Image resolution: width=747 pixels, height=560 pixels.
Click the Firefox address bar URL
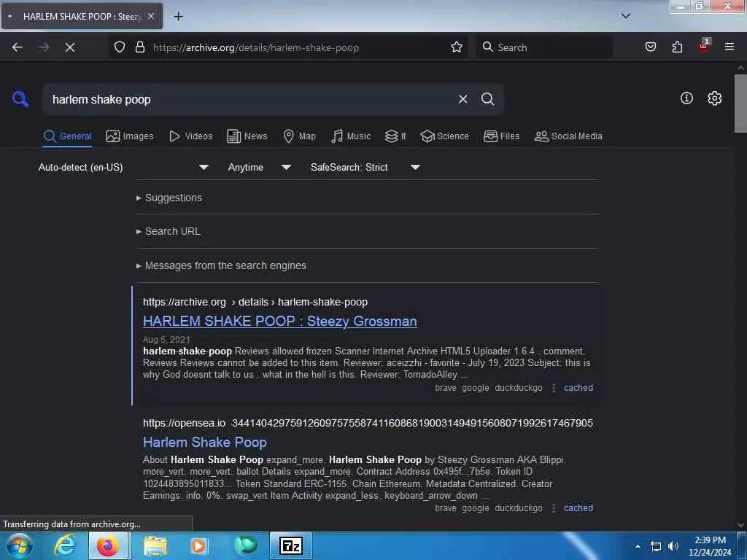256,47
